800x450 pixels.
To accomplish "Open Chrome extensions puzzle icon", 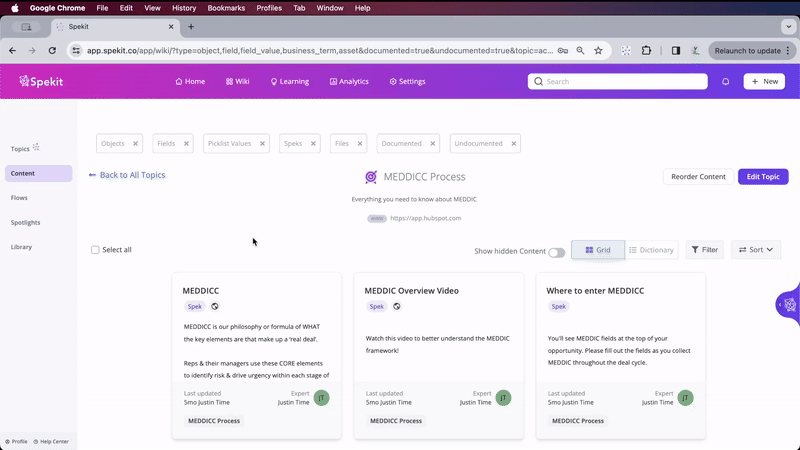I will point(646,51).
